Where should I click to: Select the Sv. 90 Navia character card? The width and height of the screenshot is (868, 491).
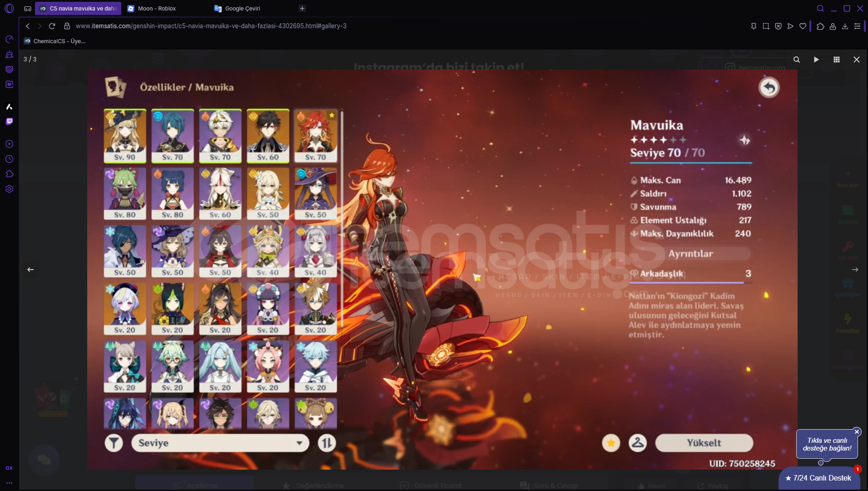[x=125, y=136]
